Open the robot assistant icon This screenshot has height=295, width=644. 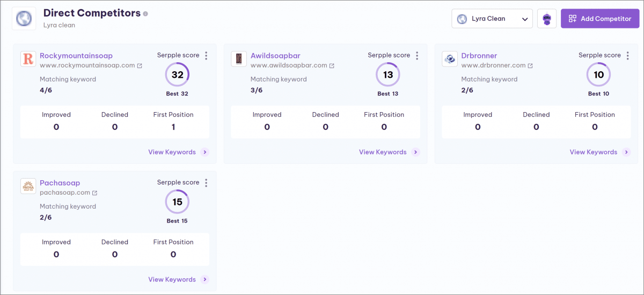(547, 19)
